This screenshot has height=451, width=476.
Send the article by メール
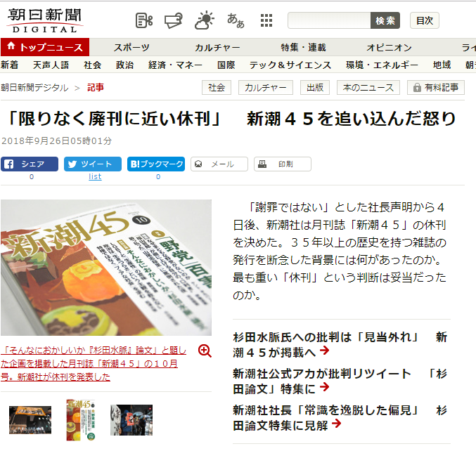[x=219, y=164]
